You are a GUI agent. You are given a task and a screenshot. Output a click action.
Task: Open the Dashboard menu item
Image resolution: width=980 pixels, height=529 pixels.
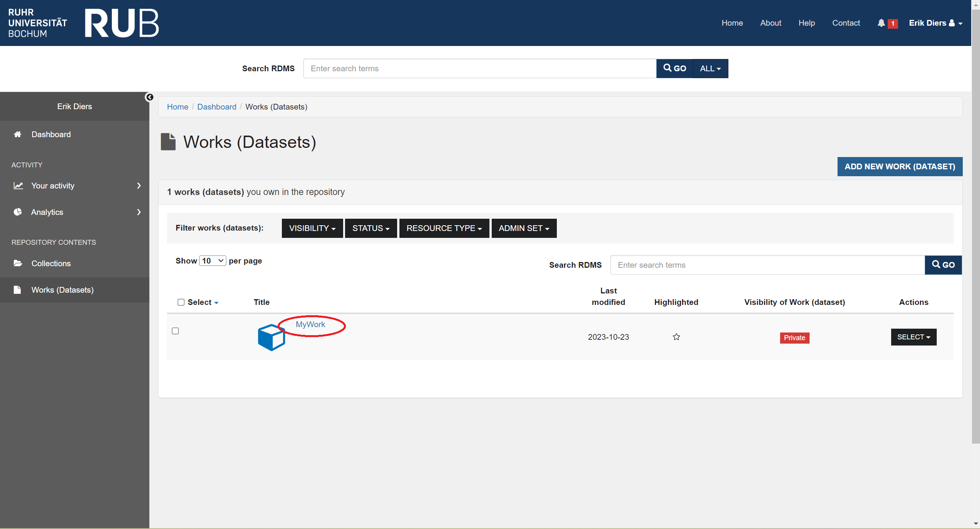click(x=51, y=134)
